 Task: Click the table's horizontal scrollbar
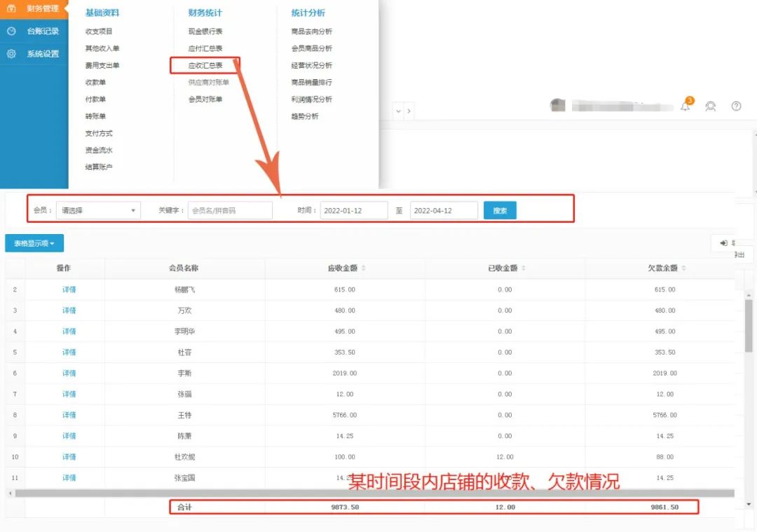coord(350,493)
